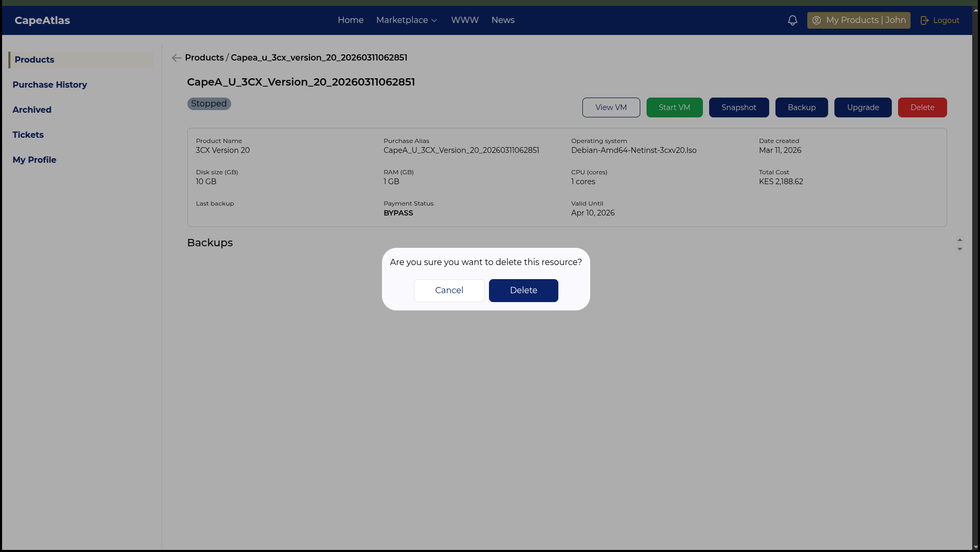
Task: Click the Logout link
Action: point(940,20)
